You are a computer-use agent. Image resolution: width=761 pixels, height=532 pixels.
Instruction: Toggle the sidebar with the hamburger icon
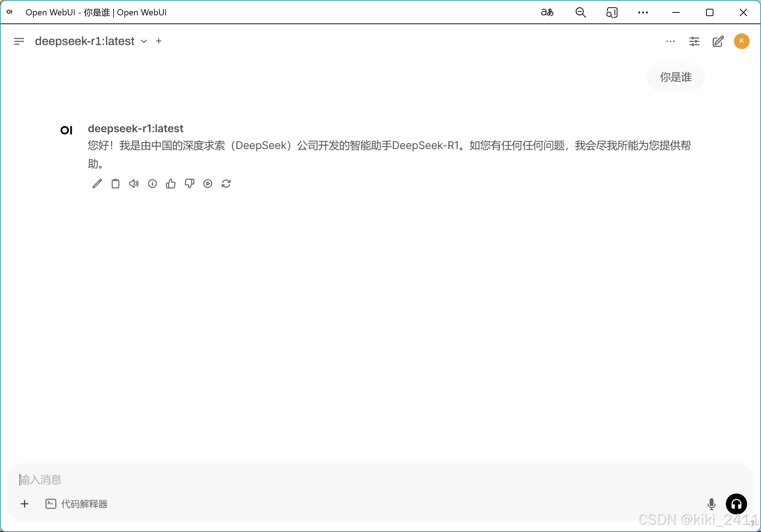(19, 41)
